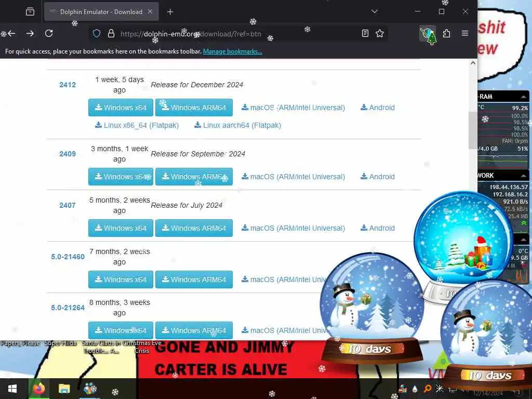The height and width of the screenshot is (399, 532).
Task: Download 2409 macOS Universal build
Action: (293, 177)
